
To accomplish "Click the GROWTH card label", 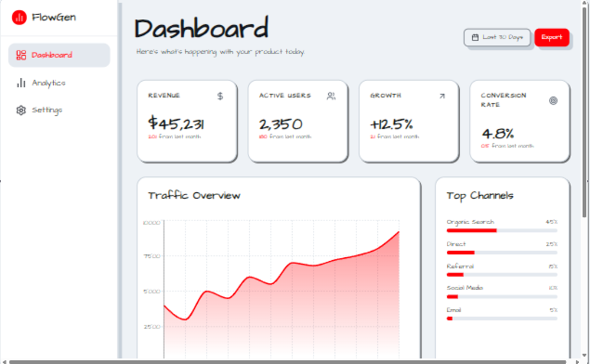I will click(386, 96).
